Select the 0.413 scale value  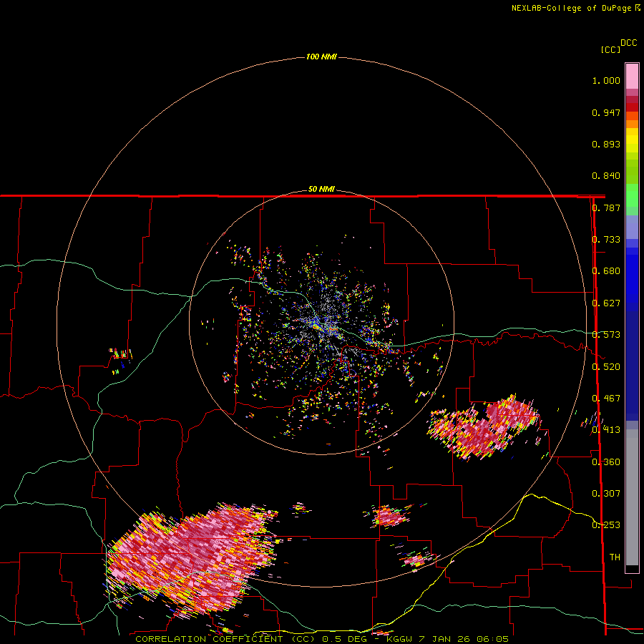(x=606, y=430)
